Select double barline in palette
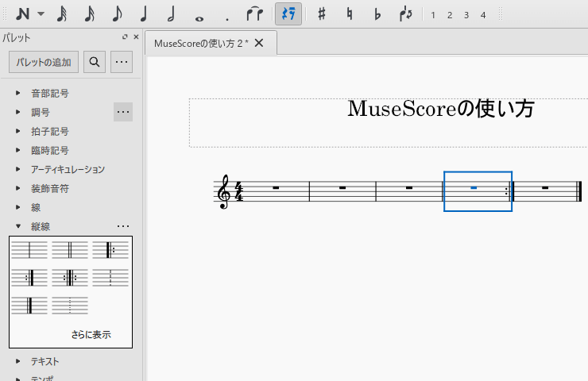The height and width of the screenshot is (381, 588). (x=70, y=250)
